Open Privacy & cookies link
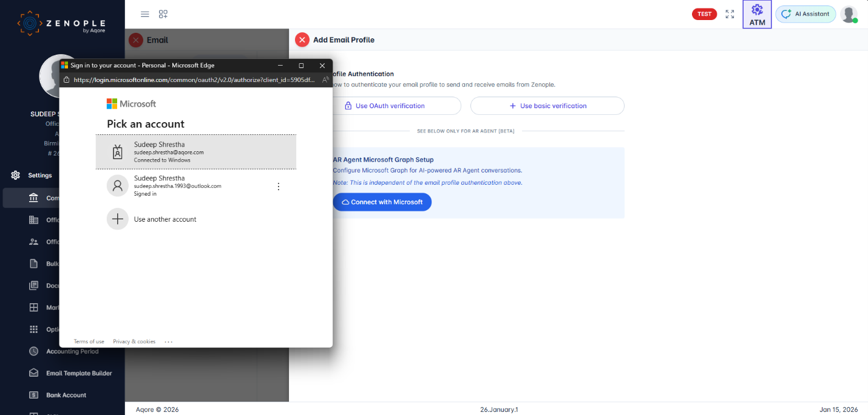Image resolution: width=868 pixels, height=415 pixels. tap(134, 341)
